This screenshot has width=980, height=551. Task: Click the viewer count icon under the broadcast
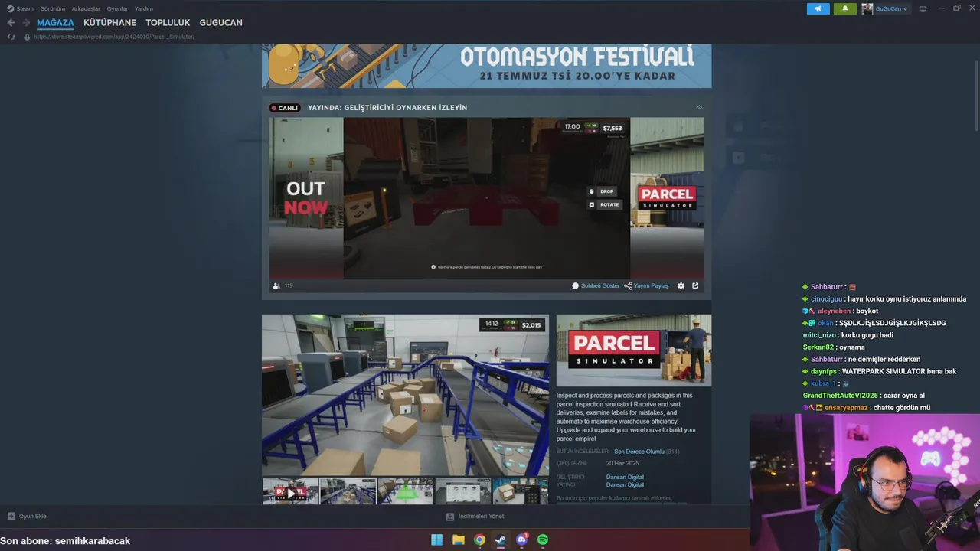point(276,286)
